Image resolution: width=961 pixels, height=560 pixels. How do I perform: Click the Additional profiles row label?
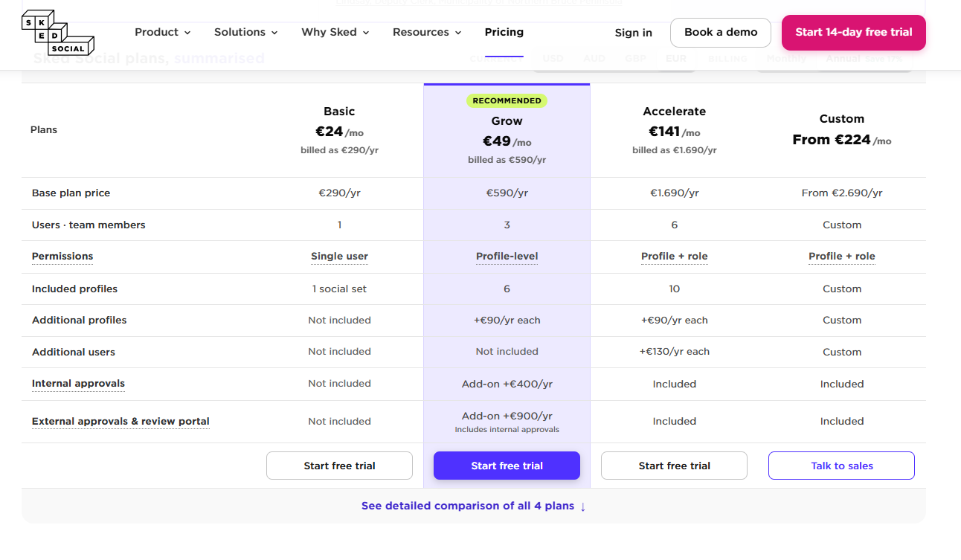click(x=79, y=320)
